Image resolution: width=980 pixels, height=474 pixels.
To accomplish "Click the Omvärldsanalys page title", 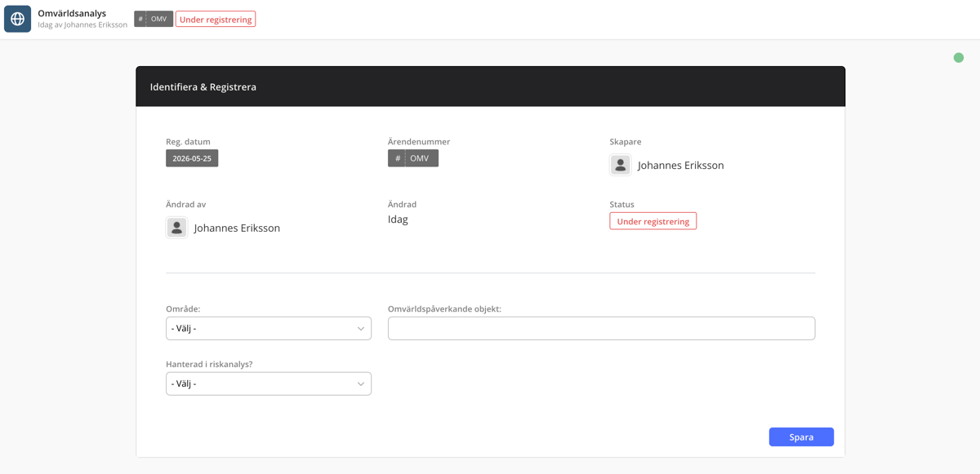I will click(x=72, y=13).
